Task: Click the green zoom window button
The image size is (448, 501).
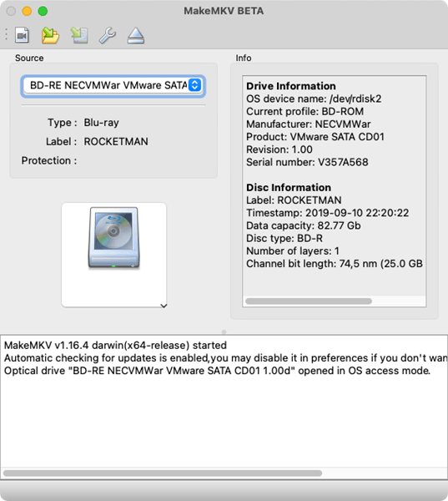Action: pyautogui.click(x=43, y=11)
